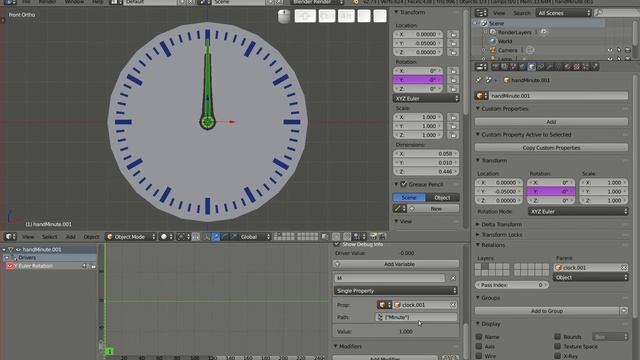Click the Scene icon in Outliner
The image size is (640, 360).
click(x=484, y=23)
